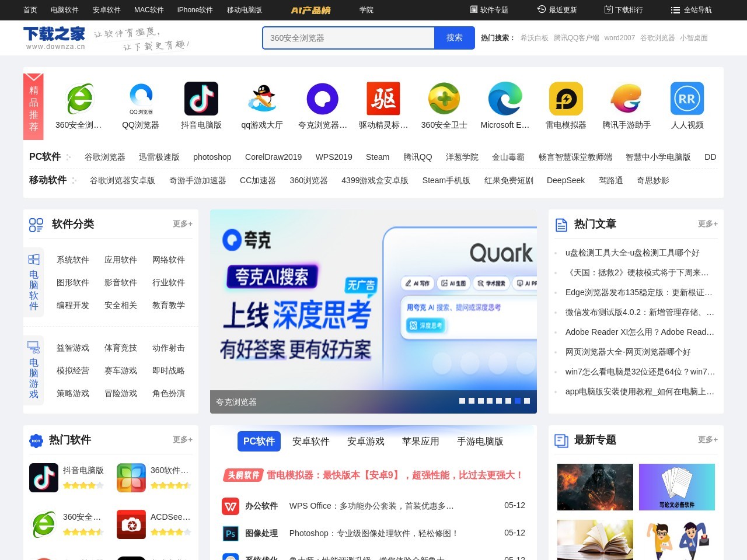The width and height of the screenshot is (747, 560).
Task: Click the 360安全 browser icon in 热门软件
Action: tap(44, 524)
